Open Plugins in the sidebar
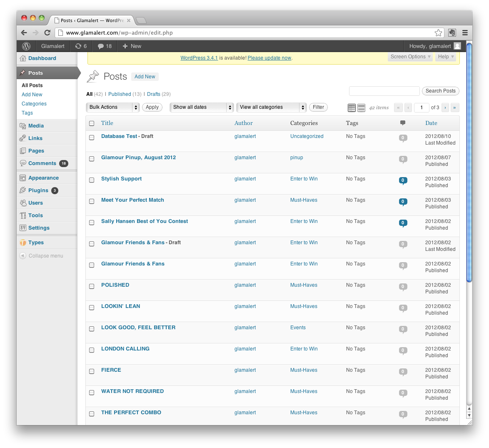Viewport: 489px width, 448px height. 38,190
